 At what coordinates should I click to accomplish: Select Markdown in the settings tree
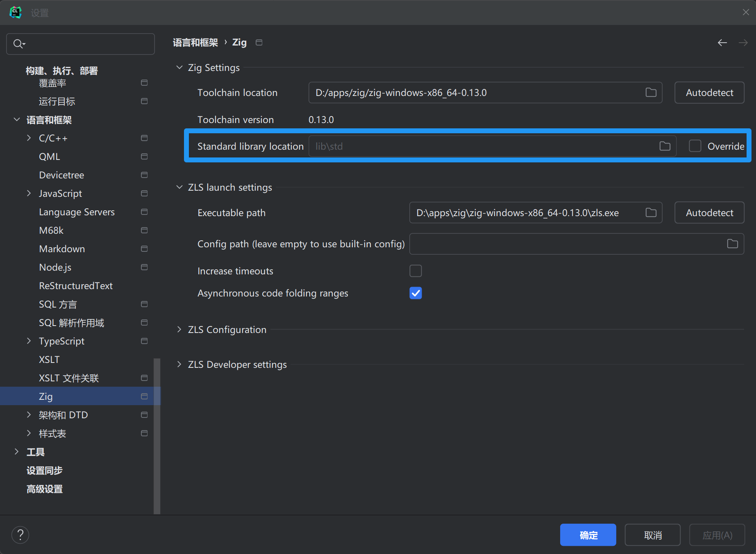[62, 249]
